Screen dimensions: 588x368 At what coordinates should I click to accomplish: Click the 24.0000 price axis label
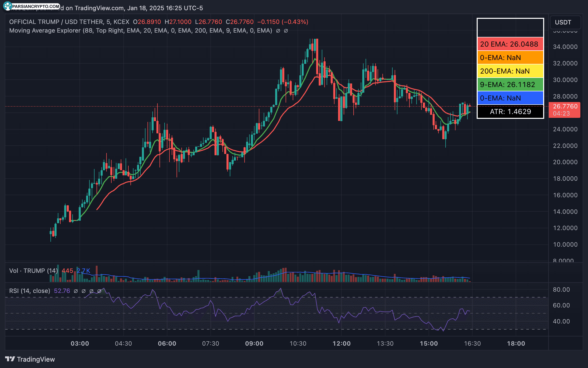tap(565, 129)
